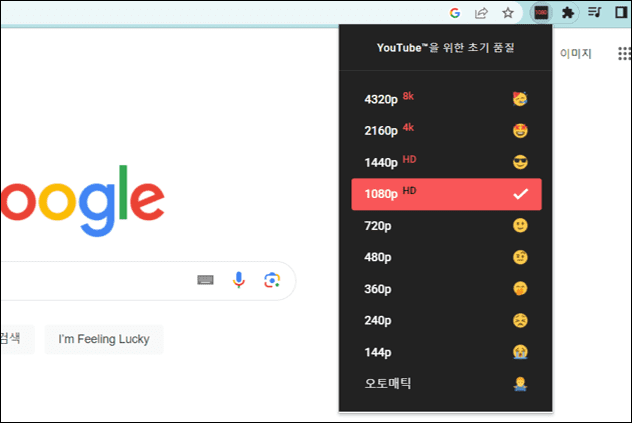Click the on-screen keyboard icon in search box
The height and width of the screenshot is (423, 632).
[x=205, y=280]
